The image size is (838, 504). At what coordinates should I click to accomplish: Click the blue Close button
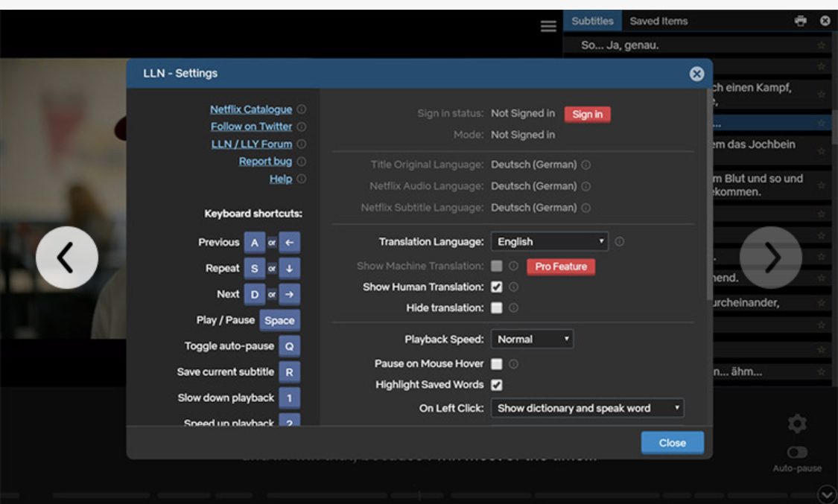point(673,443)
